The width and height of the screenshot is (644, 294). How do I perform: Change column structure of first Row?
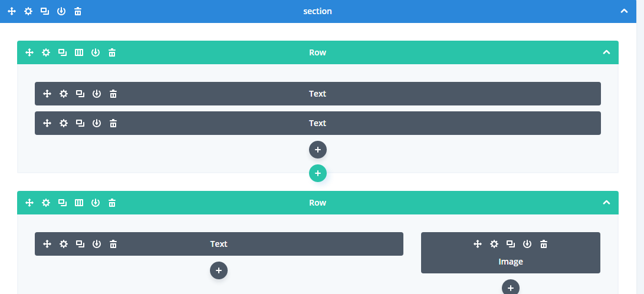coord(79,52)
